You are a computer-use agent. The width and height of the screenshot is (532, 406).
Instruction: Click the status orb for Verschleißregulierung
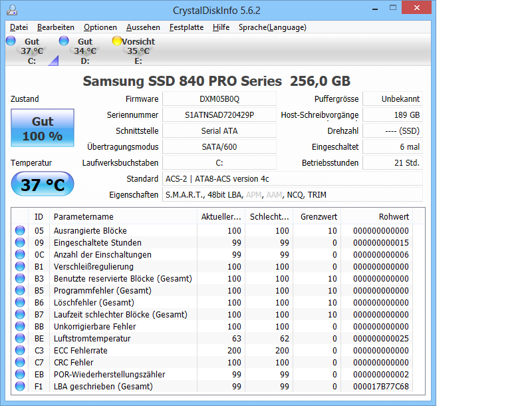20,266
